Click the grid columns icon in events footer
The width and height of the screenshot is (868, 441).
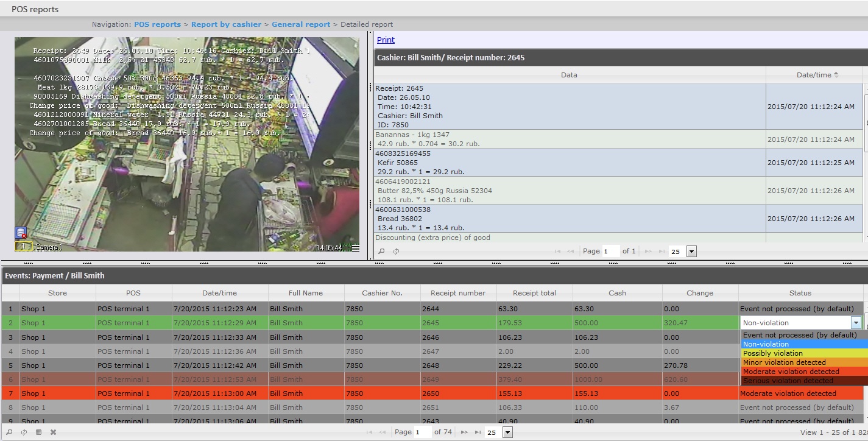[38, 432]
